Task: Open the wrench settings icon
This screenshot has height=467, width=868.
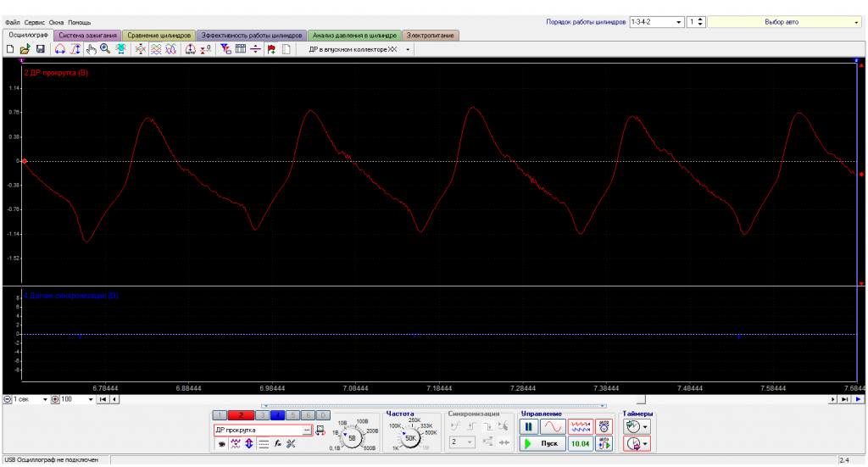Action: tap(291, 444)
